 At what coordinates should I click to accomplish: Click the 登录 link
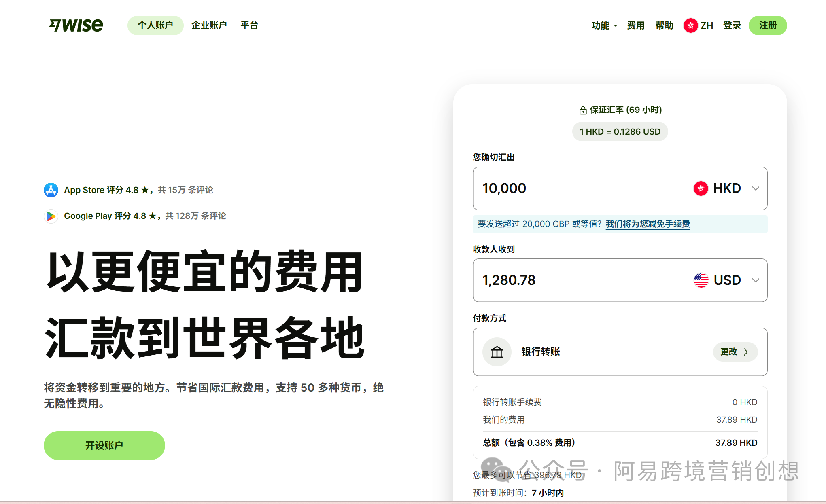(732, 25)
